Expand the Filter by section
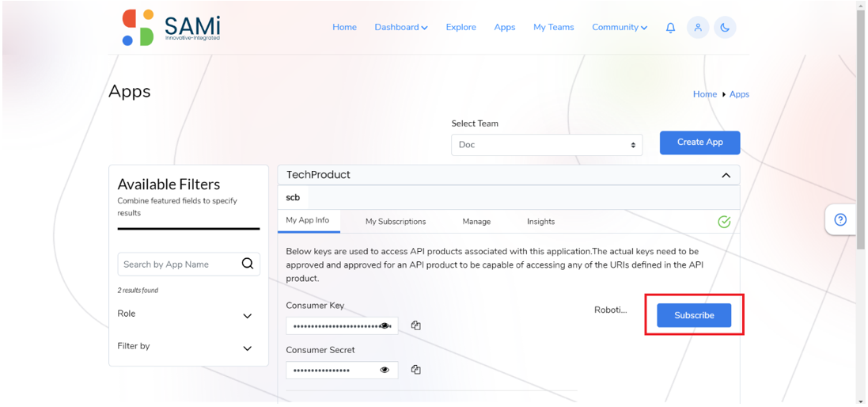Image resolution: width=868 pixels, height=407 pixels. 248,348
